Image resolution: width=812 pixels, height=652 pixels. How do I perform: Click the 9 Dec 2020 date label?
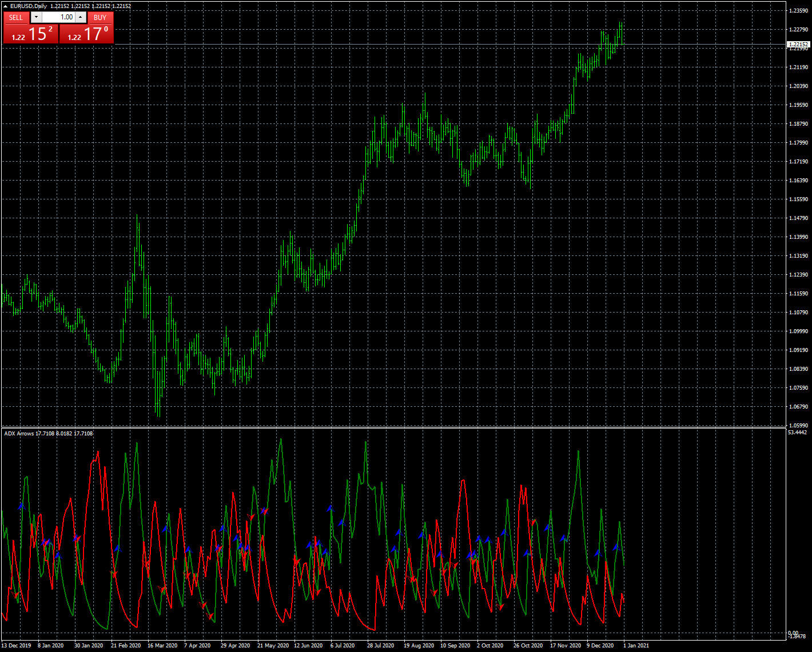tap(600, 646)
